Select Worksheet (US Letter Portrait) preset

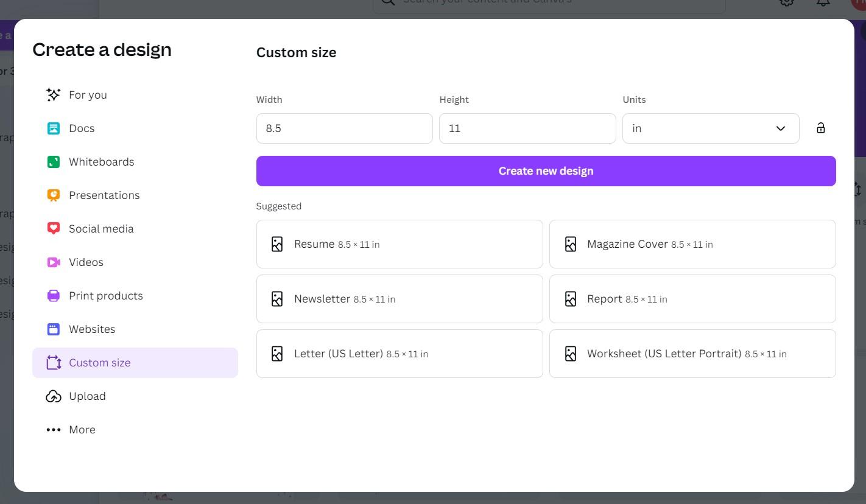(x=692, y=354)
